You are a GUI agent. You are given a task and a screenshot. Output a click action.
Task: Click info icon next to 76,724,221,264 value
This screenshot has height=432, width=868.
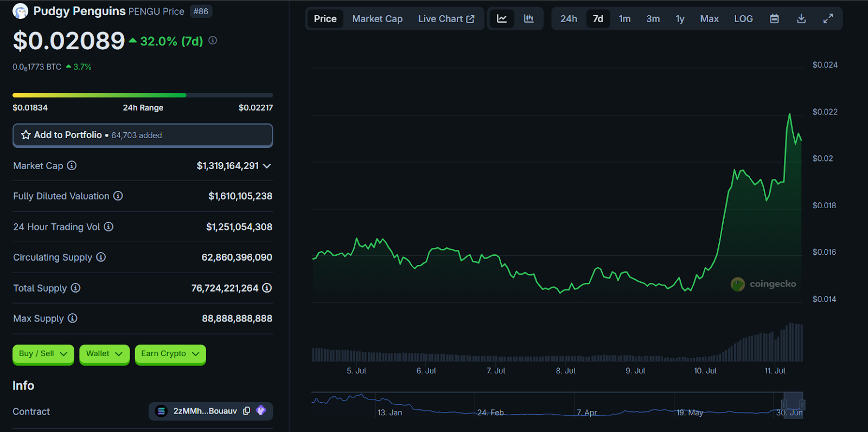click(x=267, y=288)
